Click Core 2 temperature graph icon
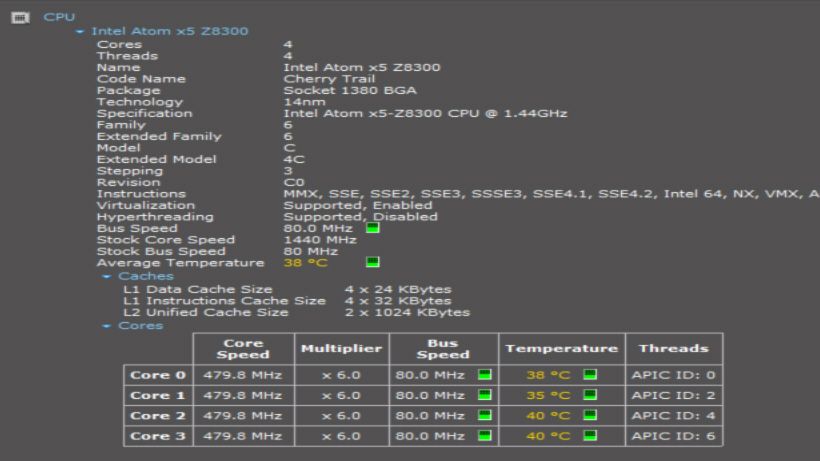Image resolution: width=820 pixels, height=461 pixels. [x=590, y=416]
